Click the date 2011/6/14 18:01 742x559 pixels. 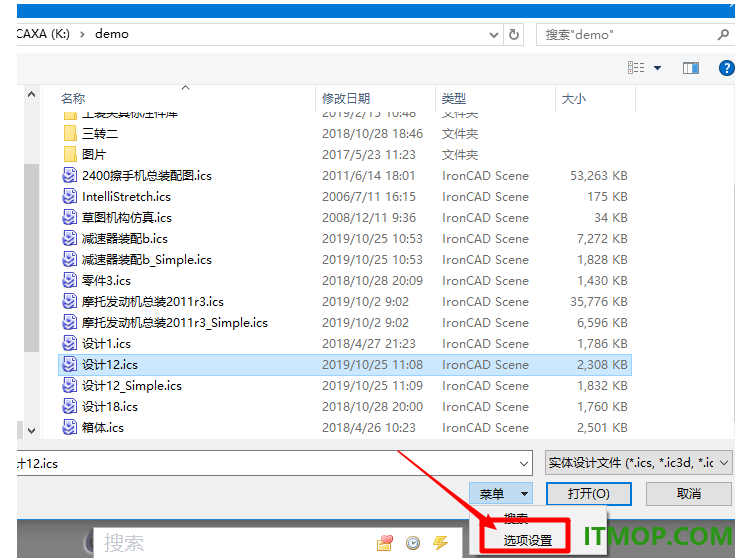[x=369, y=176]
